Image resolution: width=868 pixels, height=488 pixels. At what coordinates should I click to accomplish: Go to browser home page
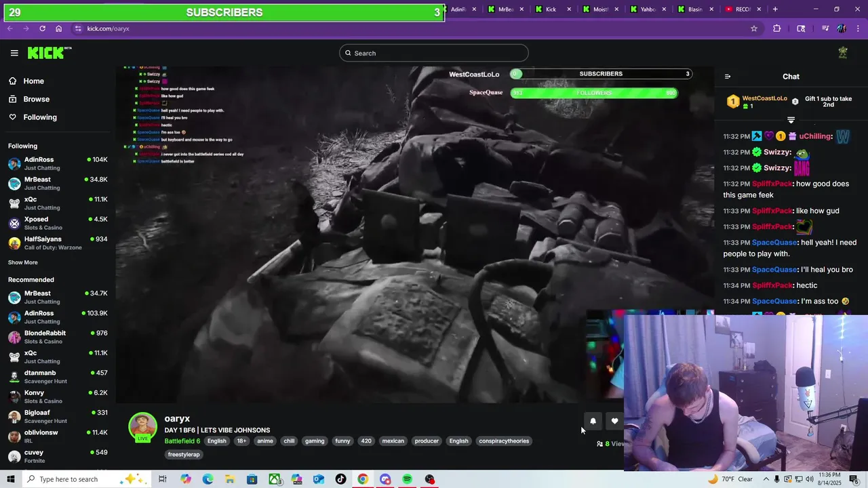59,28
